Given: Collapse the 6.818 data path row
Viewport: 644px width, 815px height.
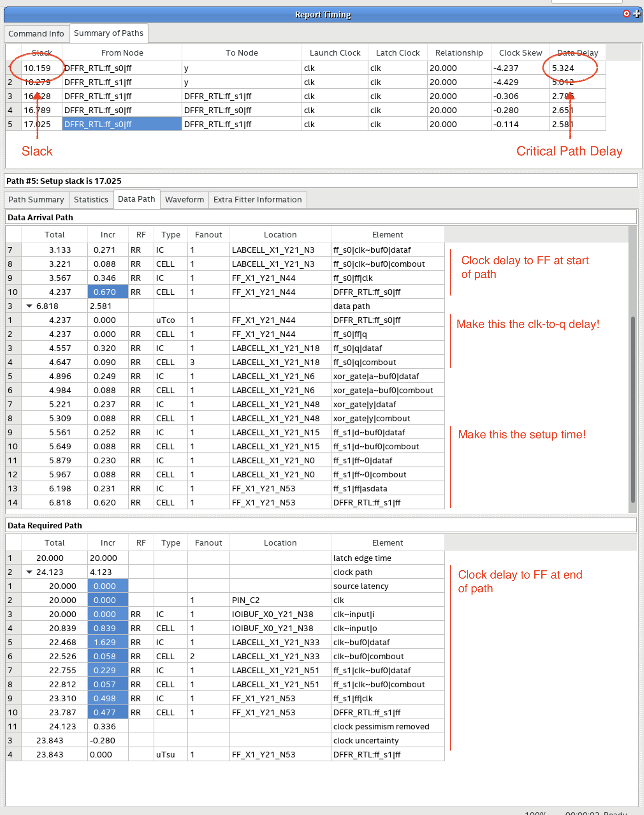Looking at the screenshot, I should 29,306.
